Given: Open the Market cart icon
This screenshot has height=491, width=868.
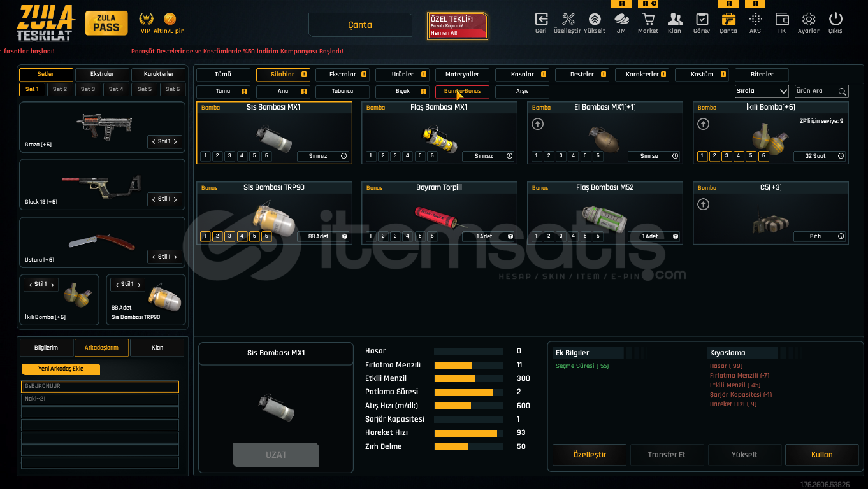Looking at the screenshot, I should 648,19.
